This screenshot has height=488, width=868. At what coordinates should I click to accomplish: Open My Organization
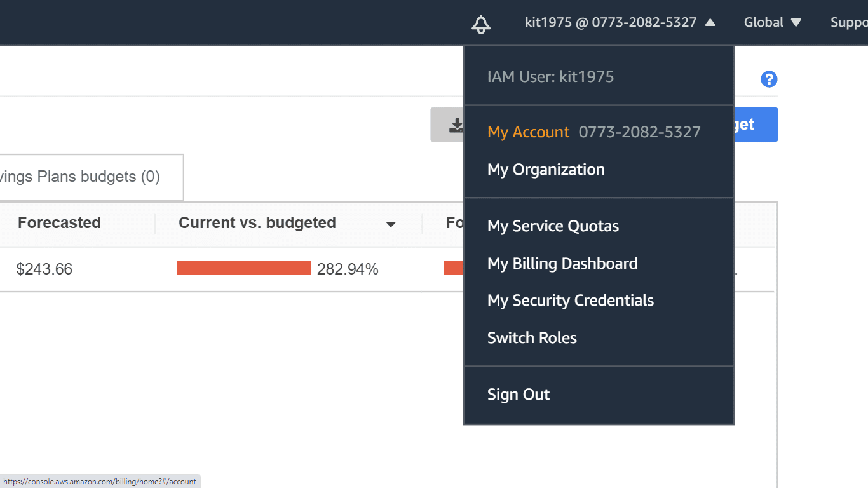[546, 169]
